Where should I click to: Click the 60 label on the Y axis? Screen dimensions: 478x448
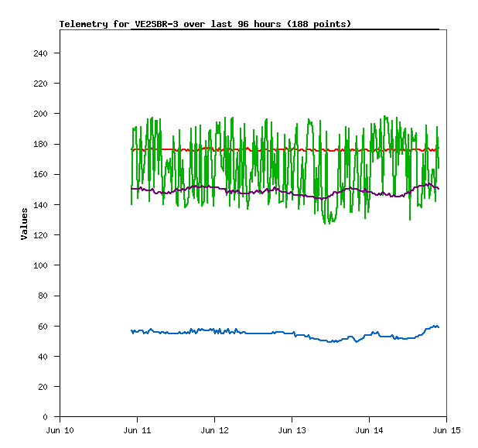(x=48, y=326)
